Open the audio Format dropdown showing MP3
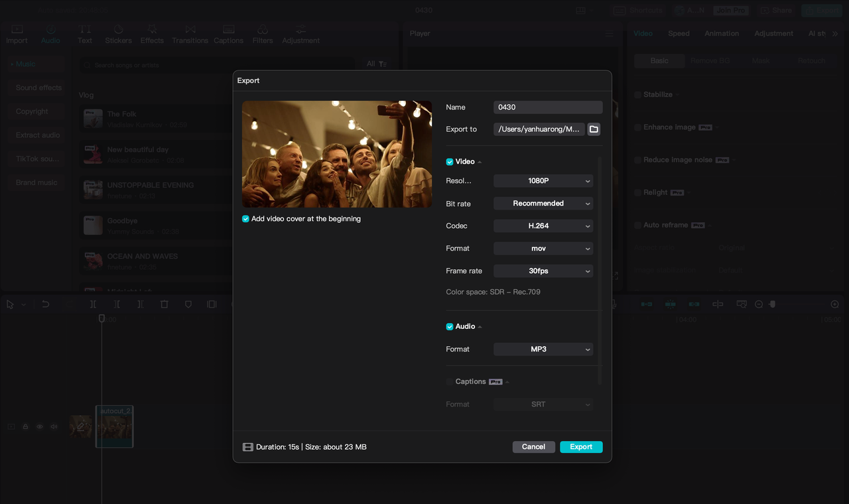Image resolution: width=849 pixels, height=504 pixels. (543, 349)
